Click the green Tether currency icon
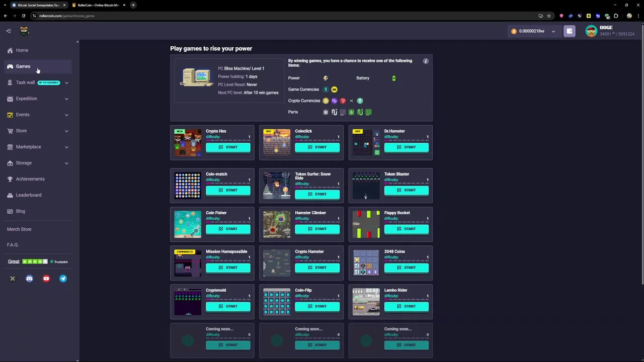The image size is (644, 362). [360, 101]
